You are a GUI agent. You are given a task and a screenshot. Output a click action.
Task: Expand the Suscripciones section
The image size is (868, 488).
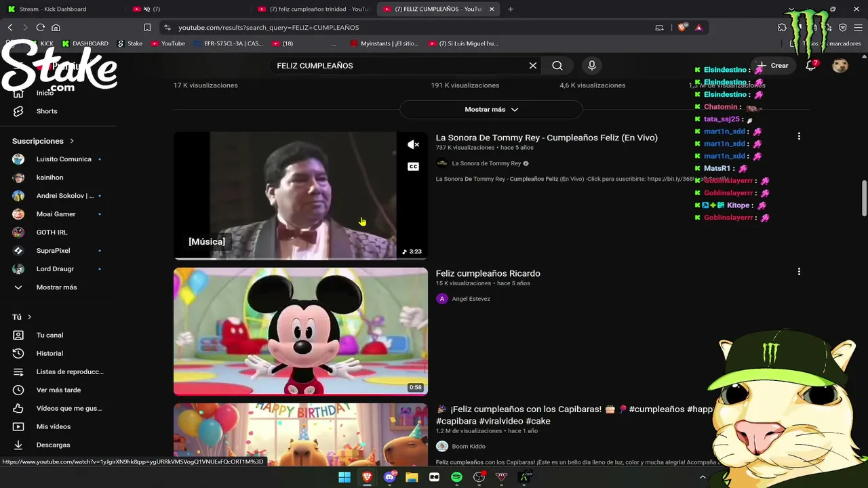[x=43, y=141]
